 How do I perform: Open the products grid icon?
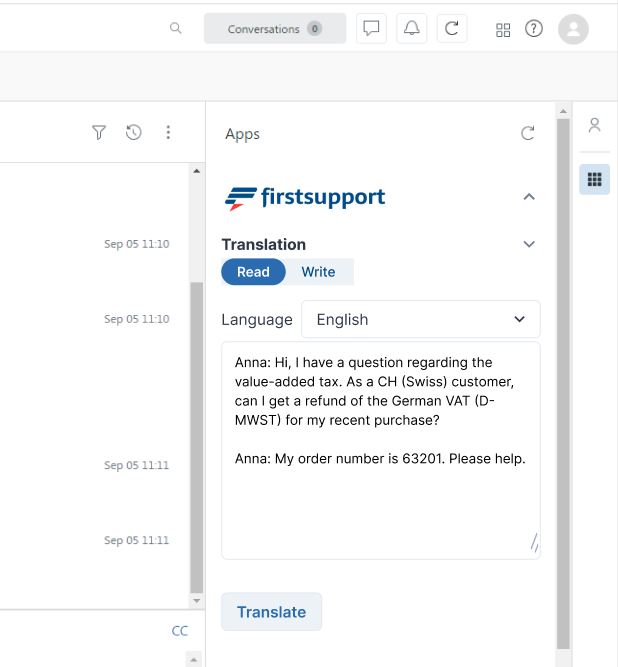click(x=503, y=30)
